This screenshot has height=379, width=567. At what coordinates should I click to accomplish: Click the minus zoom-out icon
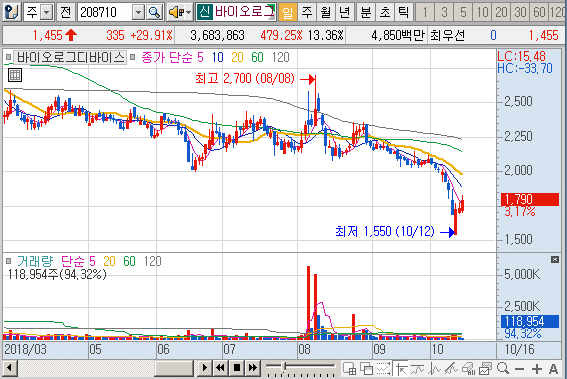click(519, 369)
